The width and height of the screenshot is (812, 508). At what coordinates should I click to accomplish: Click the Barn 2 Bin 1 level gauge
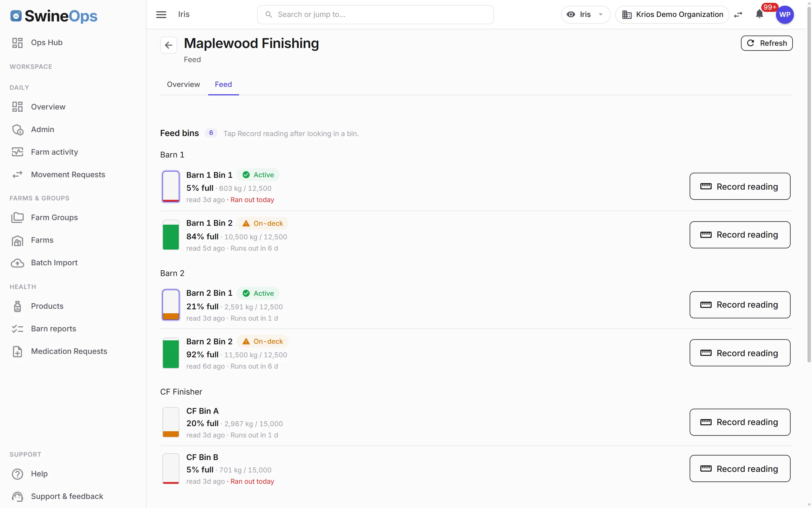pos(171,305)
